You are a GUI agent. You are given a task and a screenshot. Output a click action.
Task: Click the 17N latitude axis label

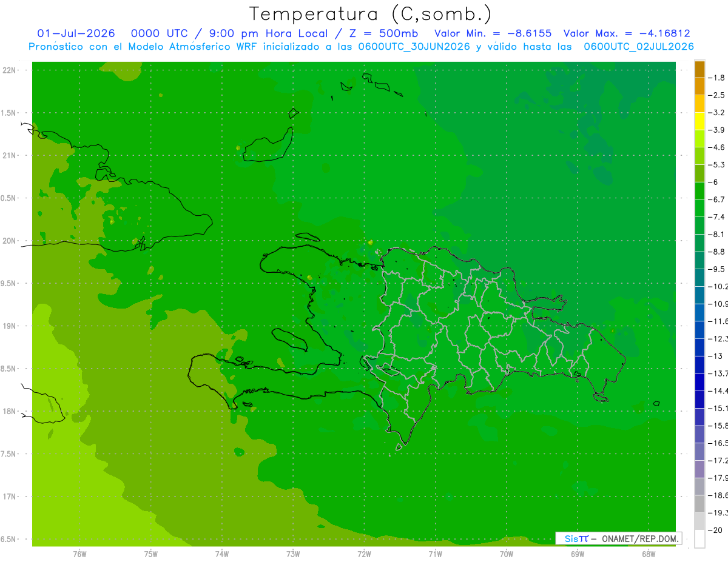pos(10,497)
